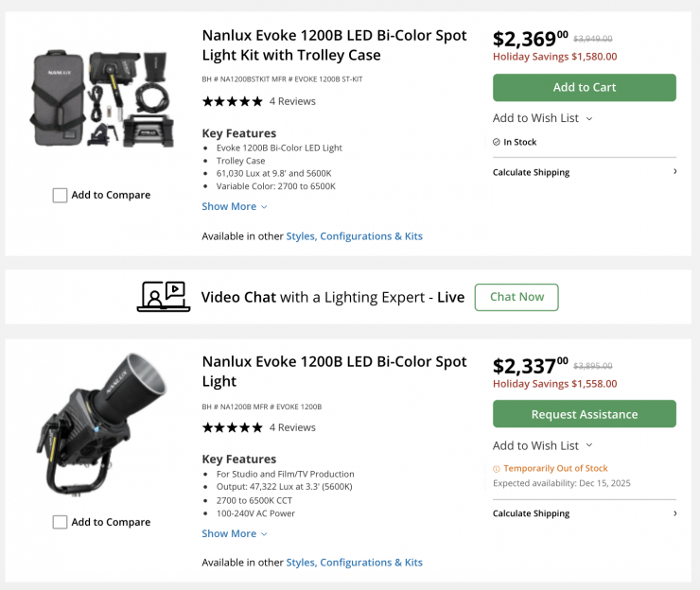
Task: Click the Temporarily Out of Stock clock icon
Action: (497, 469)
